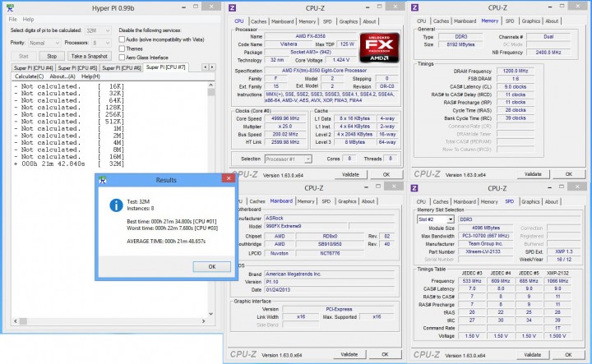Click the Max Bandwidth field PC3-10700
This screenshot has height=364, width=592.
point(485,236)
